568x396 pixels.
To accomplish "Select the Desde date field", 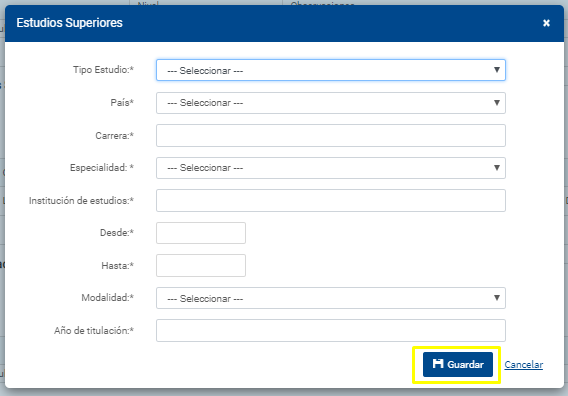I will coord(201,233).
